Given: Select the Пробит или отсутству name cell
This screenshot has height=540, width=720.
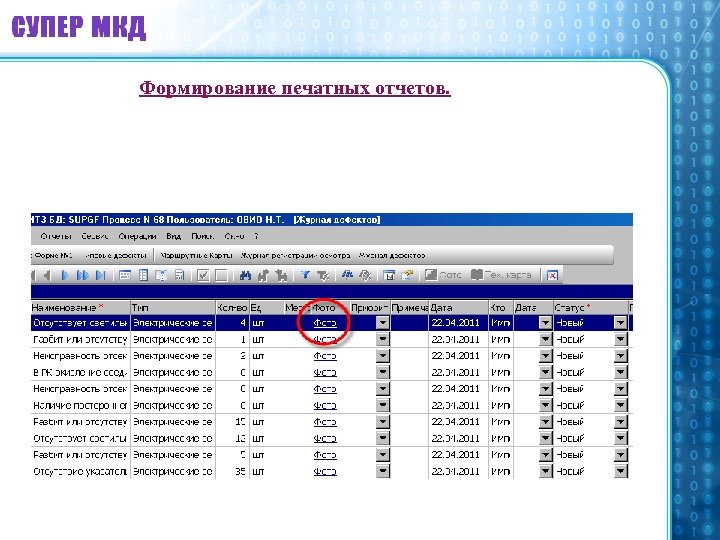Looking at the screenshot, I should 81,340.
